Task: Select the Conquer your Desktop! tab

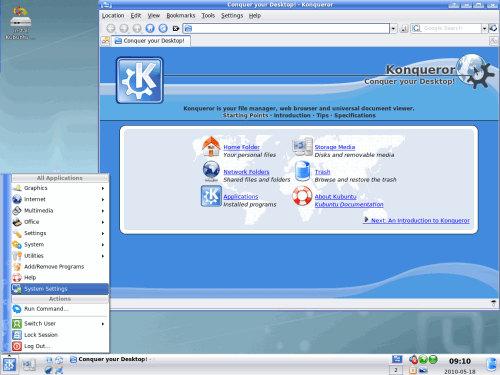Action: [150, 41]
